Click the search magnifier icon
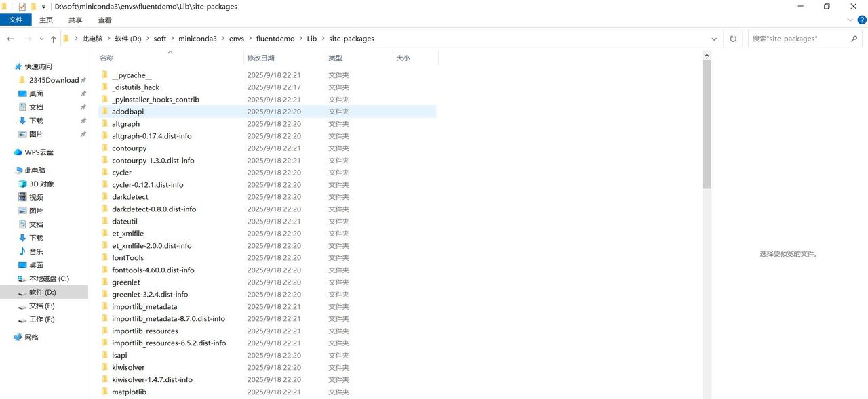The width and height of the screenshot is (868, 399). (854, 39)
